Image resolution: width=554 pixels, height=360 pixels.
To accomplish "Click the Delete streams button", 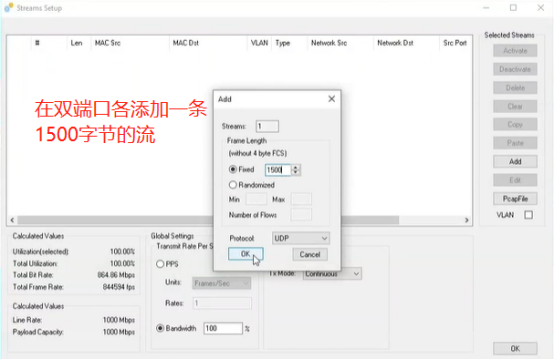I will [x=515, y=88].
